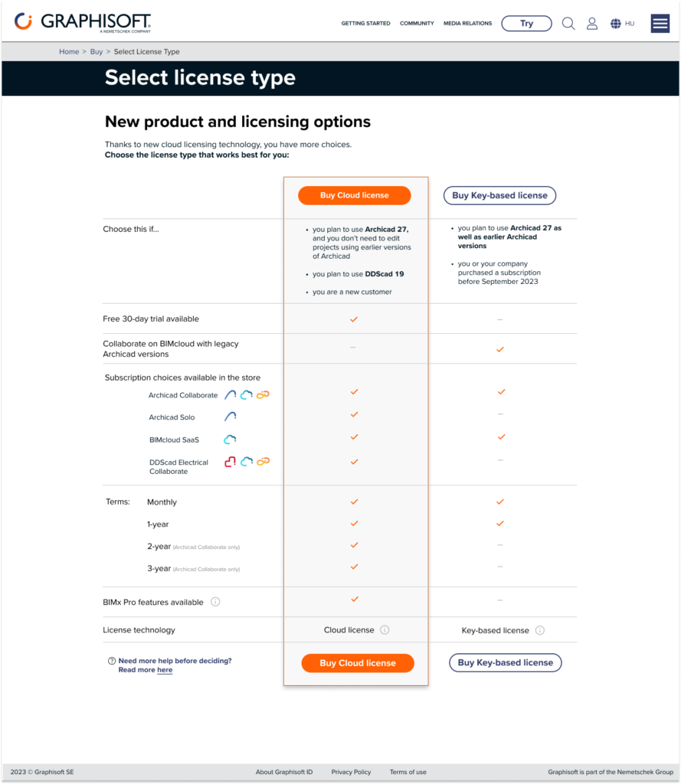Image resolution: width=681 pixels, height=784 pixels.
Task: Open HU language selector
Action: tap(630, 24)
